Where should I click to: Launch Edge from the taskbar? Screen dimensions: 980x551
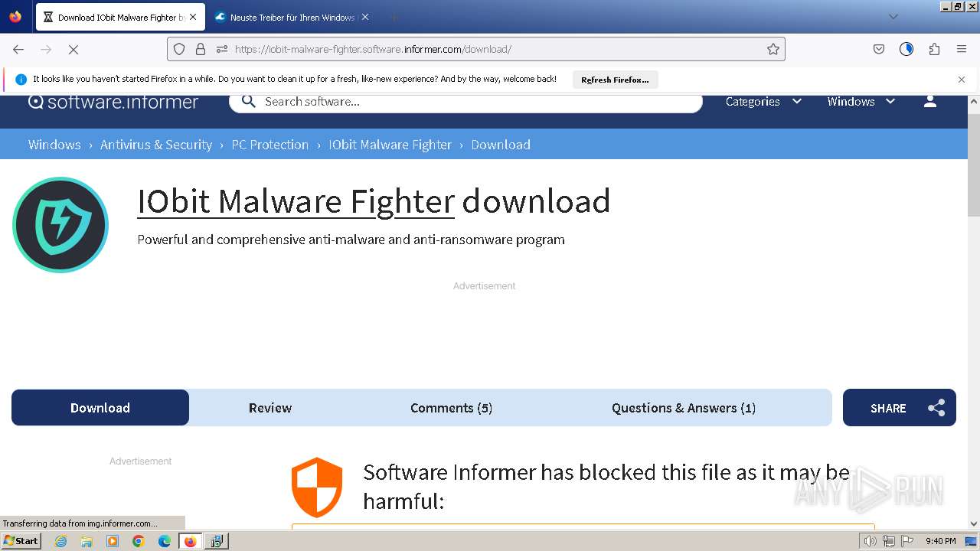pyautogui.click(x=165, y=541)
